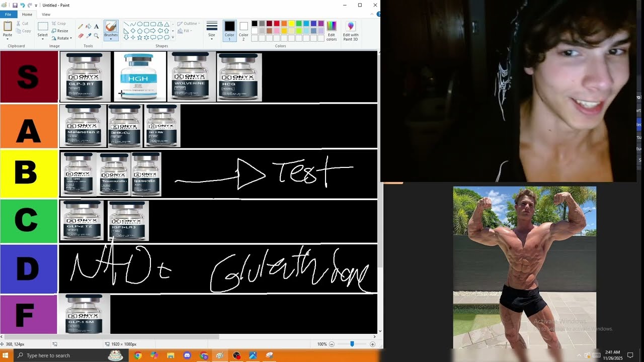Expand the shapes gallery list

pos(173,37)
